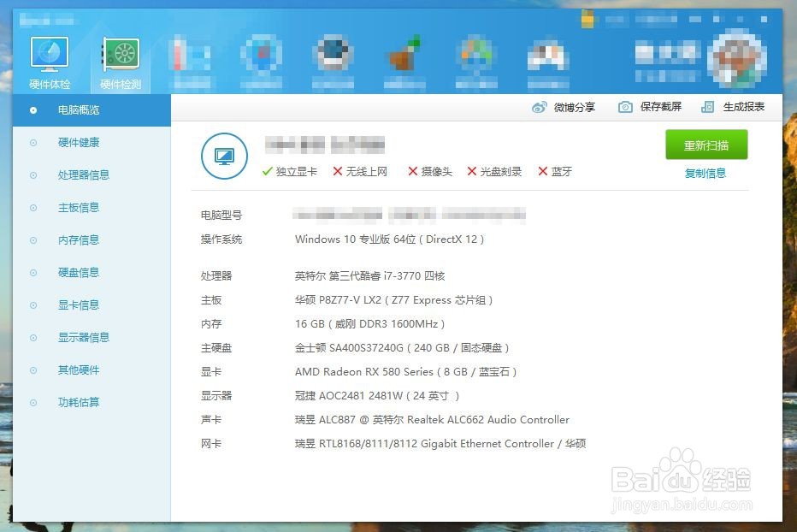Viewport: 797px width, 532px height.
Task: Click the 电脑型号 label
Action: [x=221, y=216]
